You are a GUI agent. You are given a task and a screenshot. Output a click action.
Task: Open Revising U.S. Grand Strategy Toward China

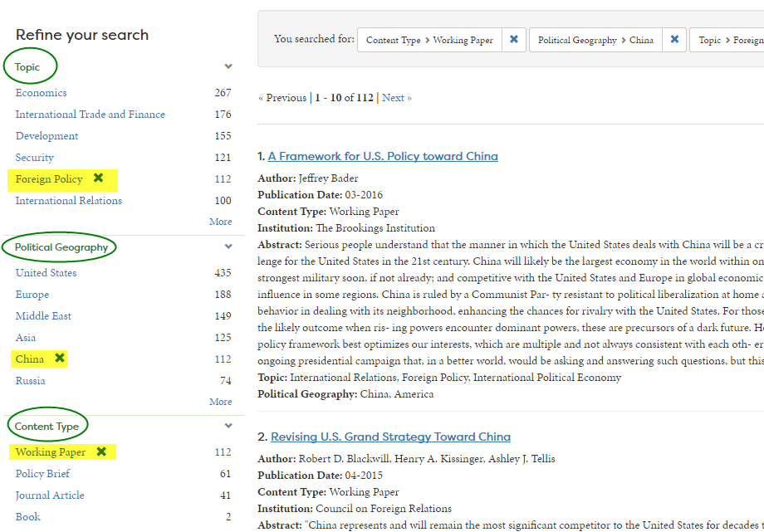[390, 437]
